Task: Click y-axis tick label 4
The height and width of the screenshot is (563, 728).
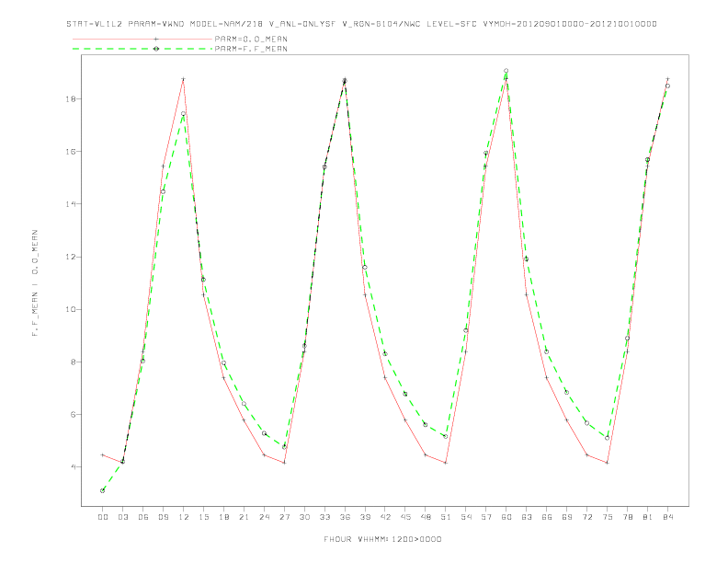Action: click(74, 466)
